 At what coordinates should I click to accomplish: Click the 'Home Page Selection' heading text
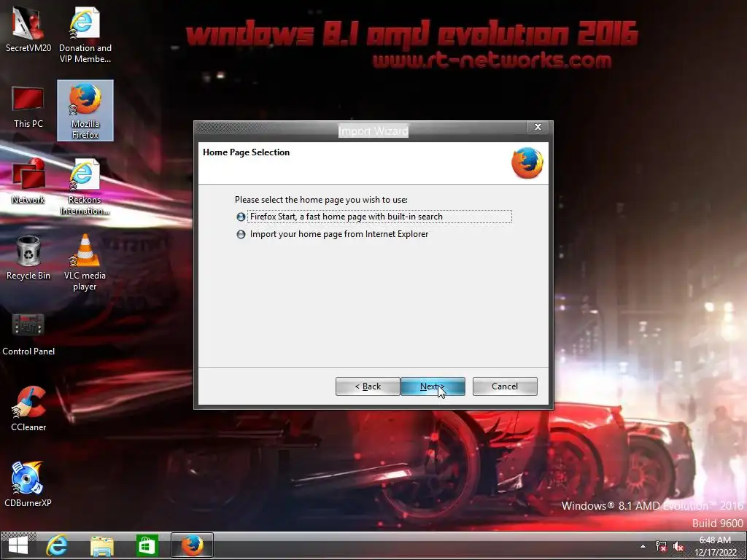(x=247, y=152)
